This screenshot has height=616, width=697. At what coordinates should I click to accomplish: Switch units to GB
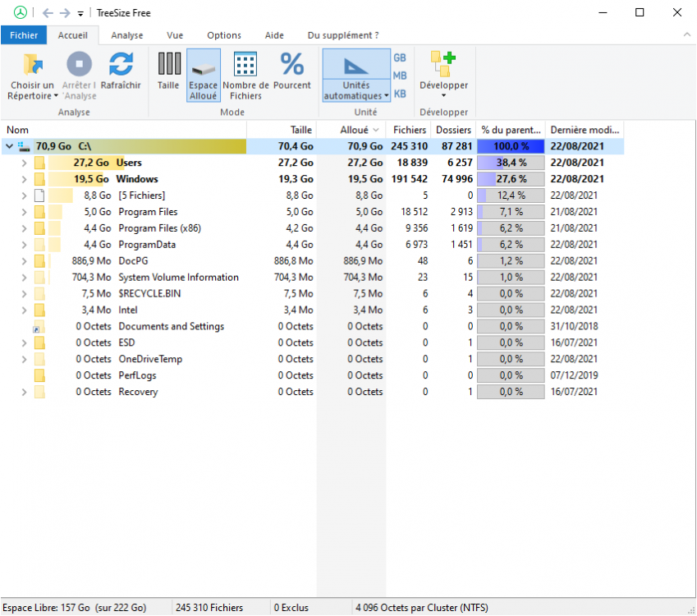pos(400,57)
